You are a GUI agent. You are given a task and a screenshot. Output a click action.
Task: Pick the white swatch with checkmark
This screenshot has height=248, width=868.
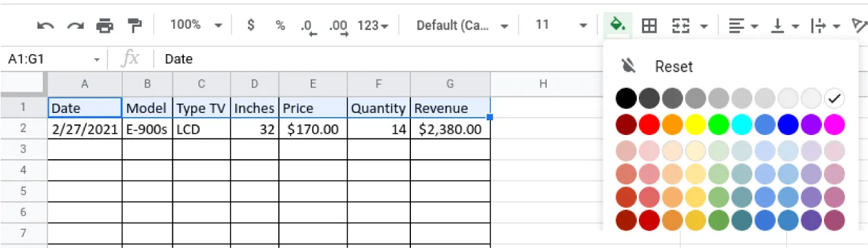(834, 99)
